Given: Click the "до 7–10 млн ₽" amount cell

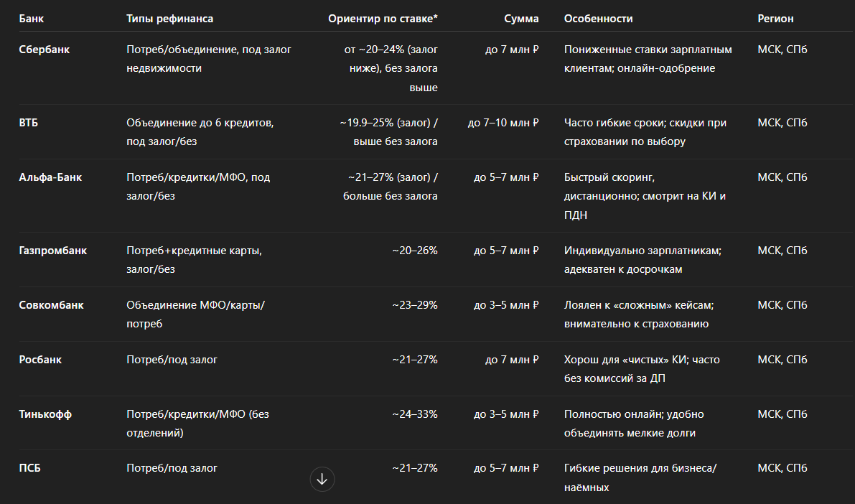Looking at the screenshot, I should pos(503,123).
